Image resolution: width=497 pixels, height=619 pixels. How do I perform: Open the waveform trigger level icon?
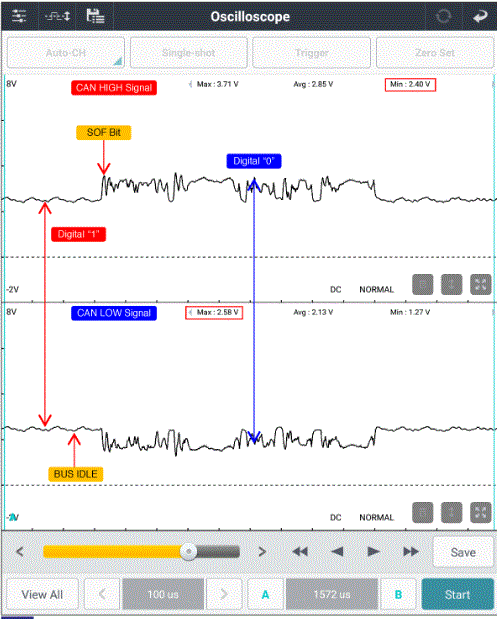pos(57,17)
